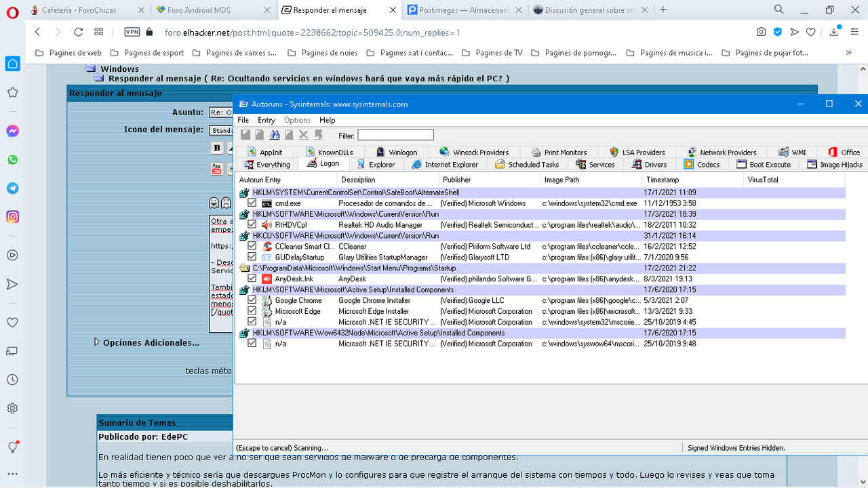Open the Autoruns File menu

pyautogui.click(x=243, y=120)
